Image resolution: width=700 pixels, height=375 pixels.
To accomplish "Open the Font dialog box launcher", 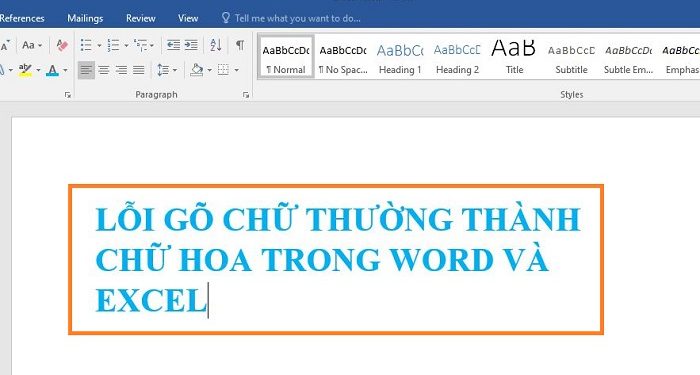I will coord(68,95).
